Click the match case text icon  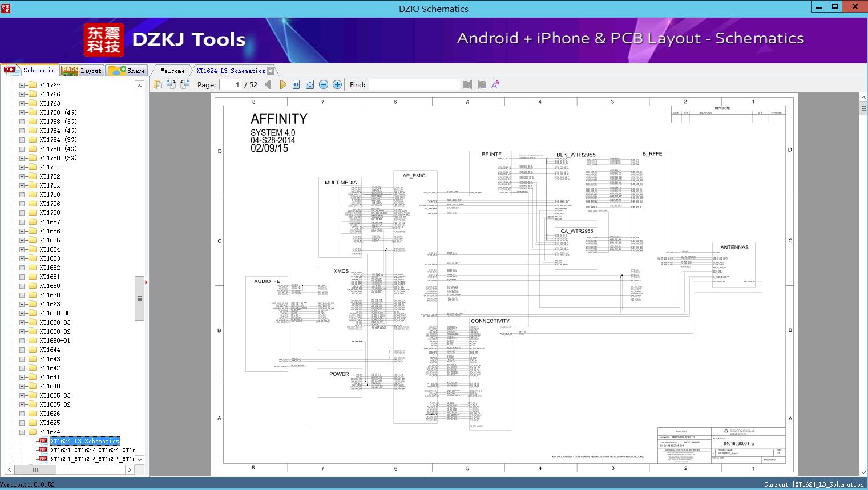(495, 84)
